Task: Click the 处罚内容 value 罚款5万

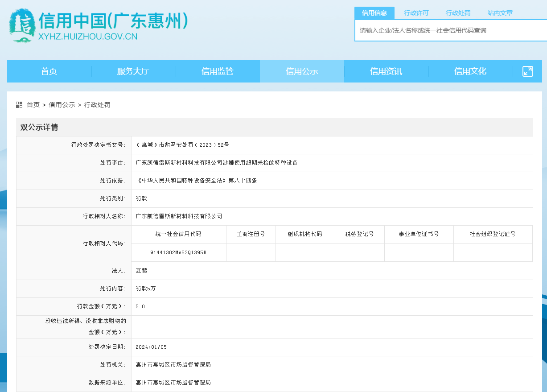Action: (146, 289)
